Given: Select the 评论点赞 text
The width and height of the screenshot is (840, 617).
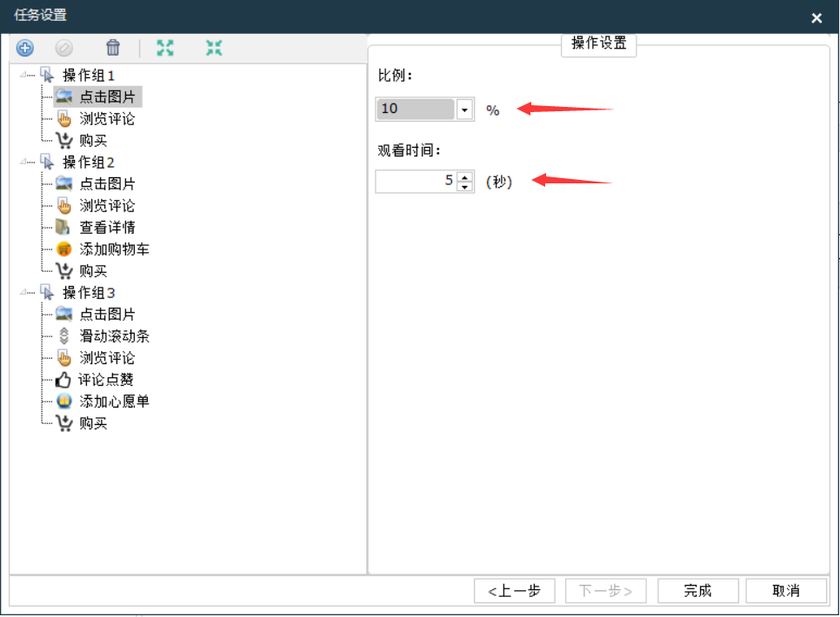Looking at the screenshot, I should click(105, 380).
